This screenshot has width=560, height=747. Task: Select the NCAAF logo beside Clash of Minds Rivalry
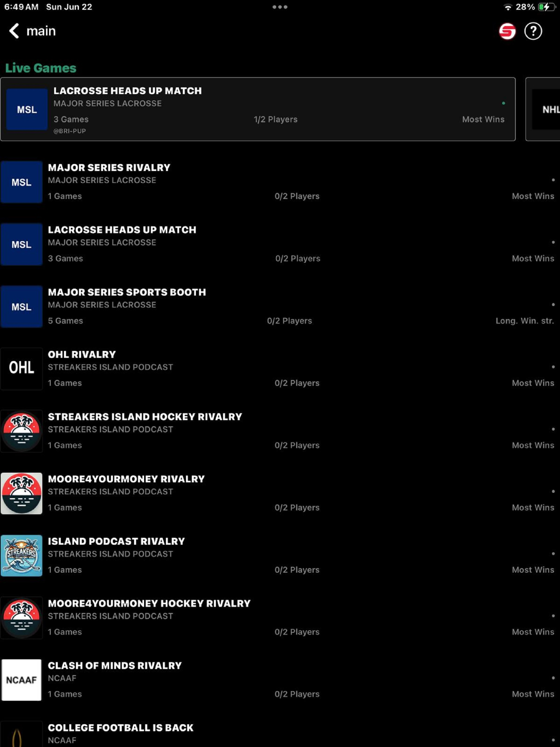tap(22, 680)
